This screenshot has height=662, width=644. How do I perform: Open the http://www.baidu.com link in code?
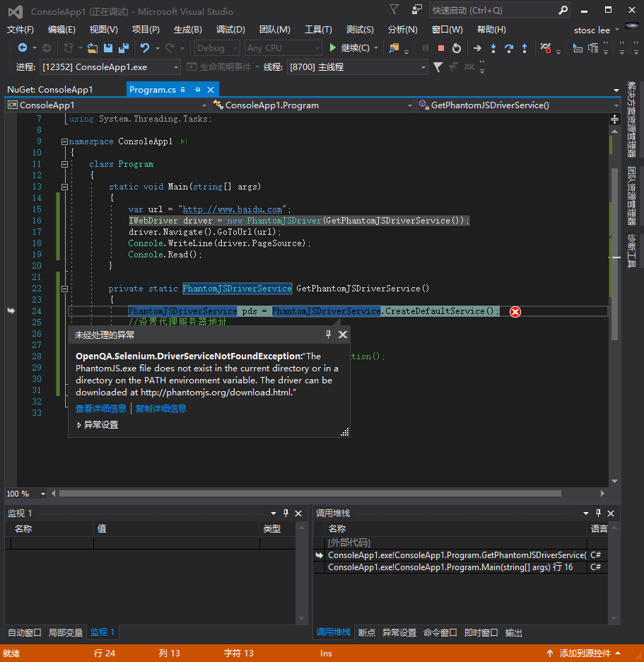point(232,209)
